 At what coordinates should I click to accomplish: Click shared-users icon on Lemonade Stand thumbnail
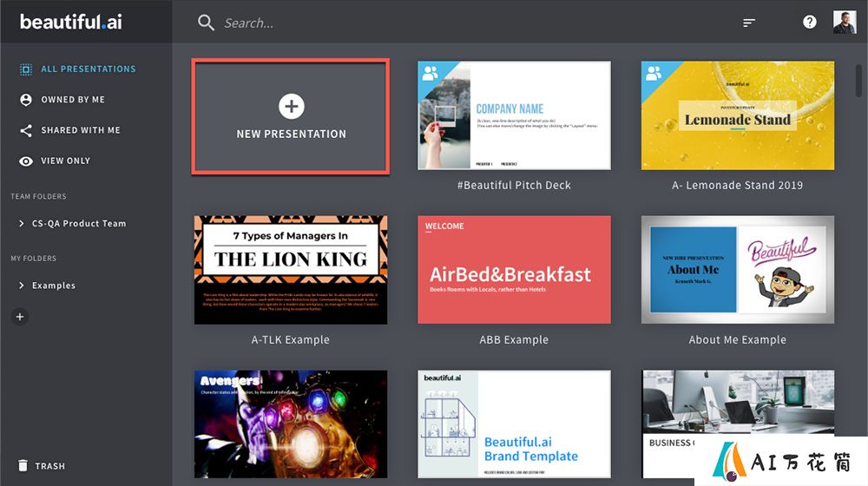[654, 73]
